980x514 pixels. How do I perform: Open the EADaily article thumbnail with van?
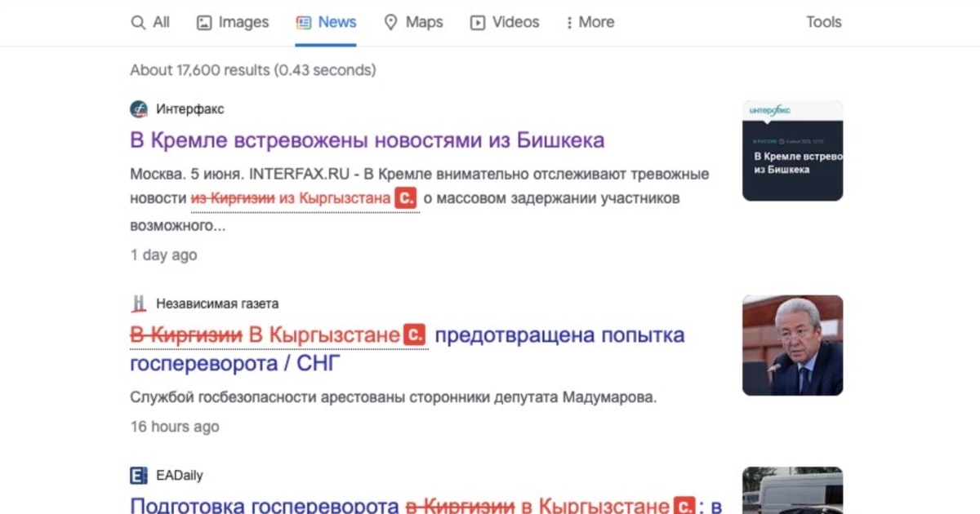792,490
